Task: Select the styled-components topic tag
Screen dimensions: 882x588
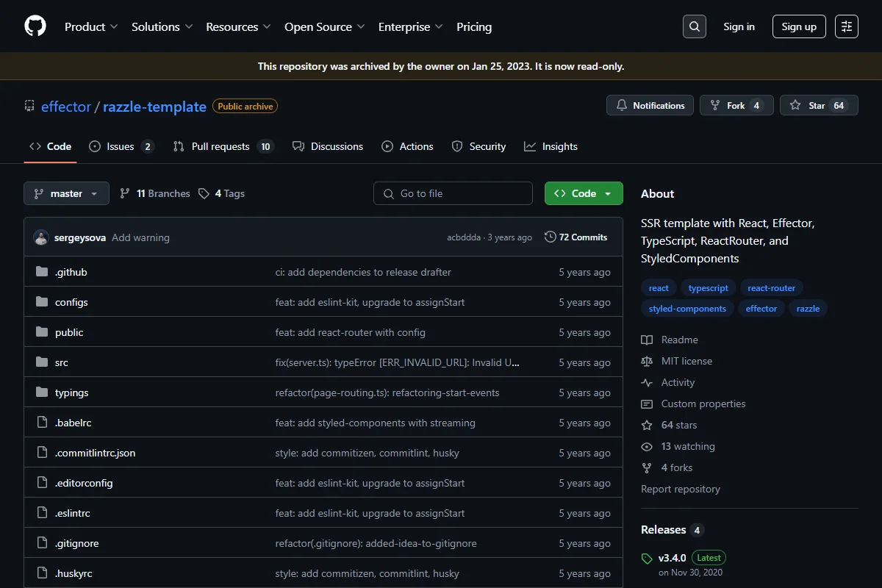Action: 687,309
